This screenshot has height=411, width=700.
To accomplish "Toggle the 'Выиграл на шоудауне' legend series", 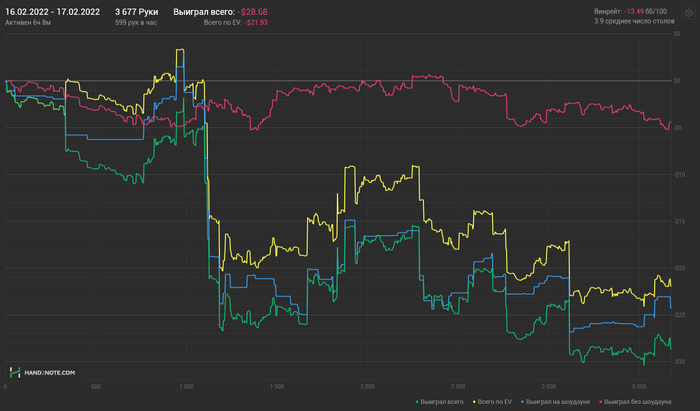I will (x=558, y=402).
